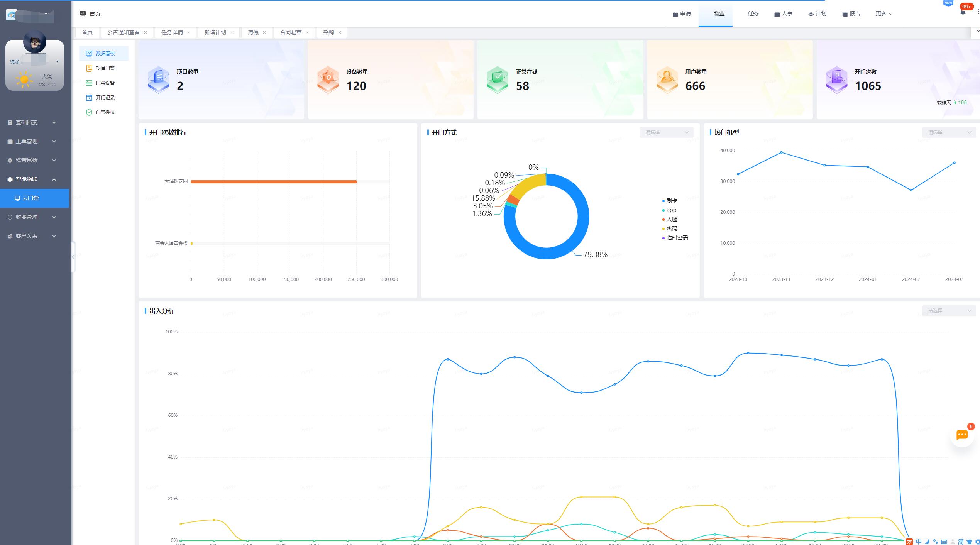This screenshot has height=545, width=980.
Task: Click the 首页 monitor icon in header
Action: 83,14
